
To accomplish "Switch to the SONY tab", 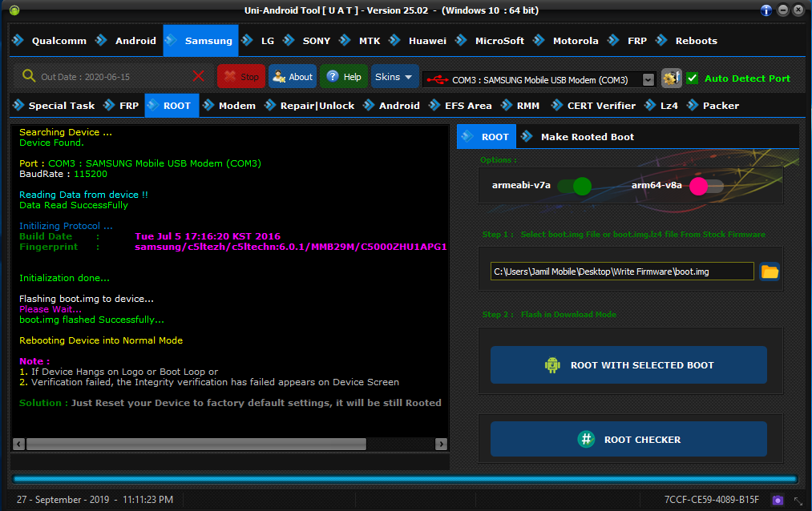I will point(307,40).
